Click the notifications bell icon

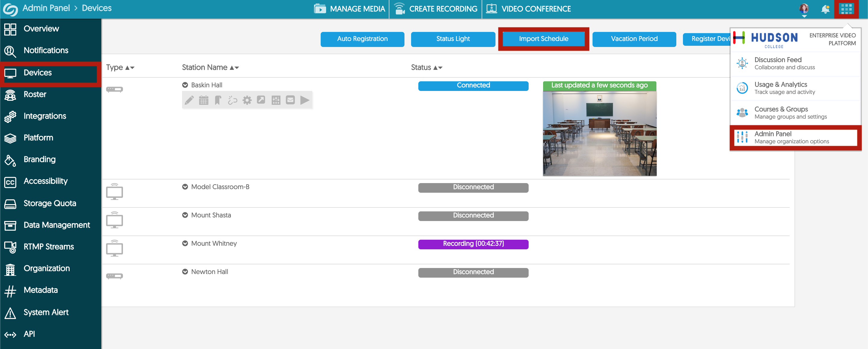pos(825,9)
